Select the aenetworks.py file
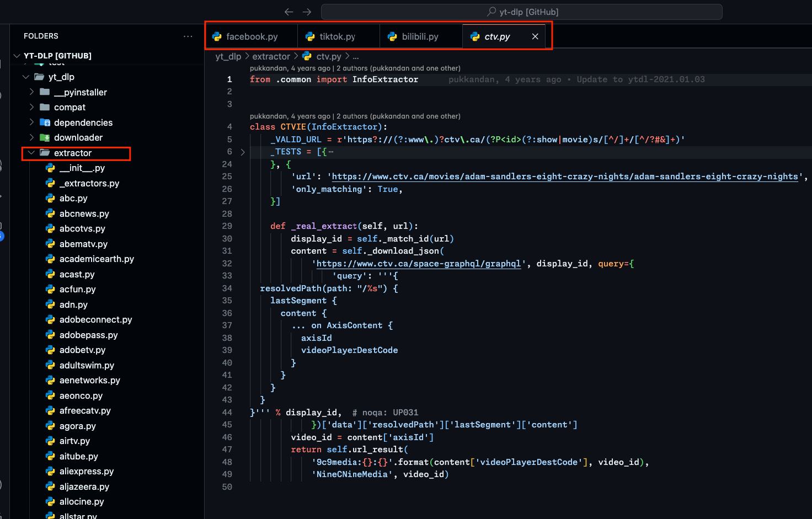 [89, 380]
